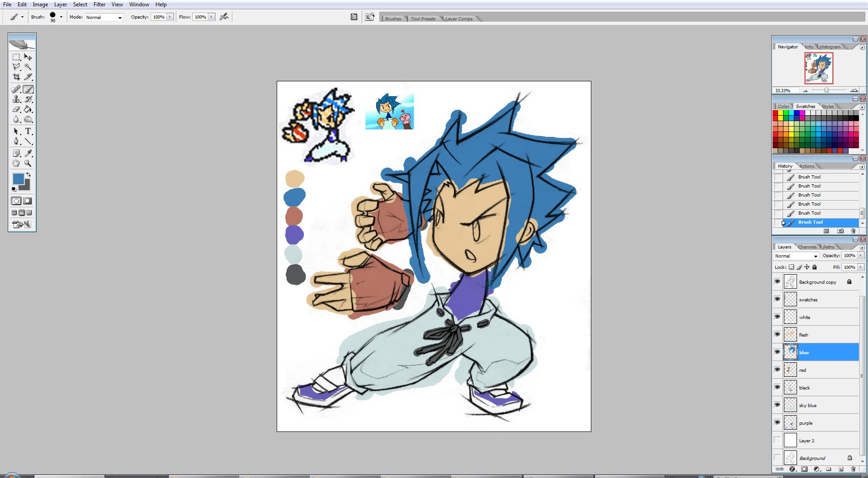Choose the Magic Wand tool

pos(28,67)
